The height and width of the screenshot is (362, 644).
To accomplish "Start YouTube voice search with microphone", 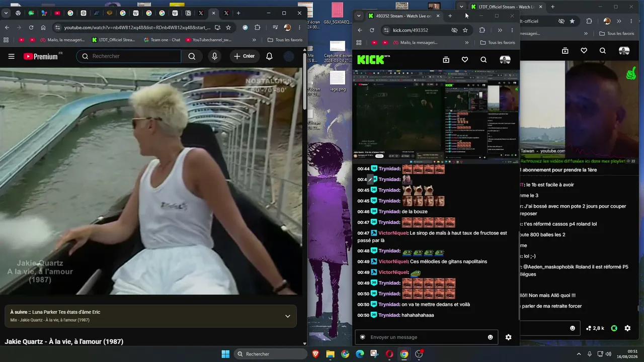I will tap(215, 56).
